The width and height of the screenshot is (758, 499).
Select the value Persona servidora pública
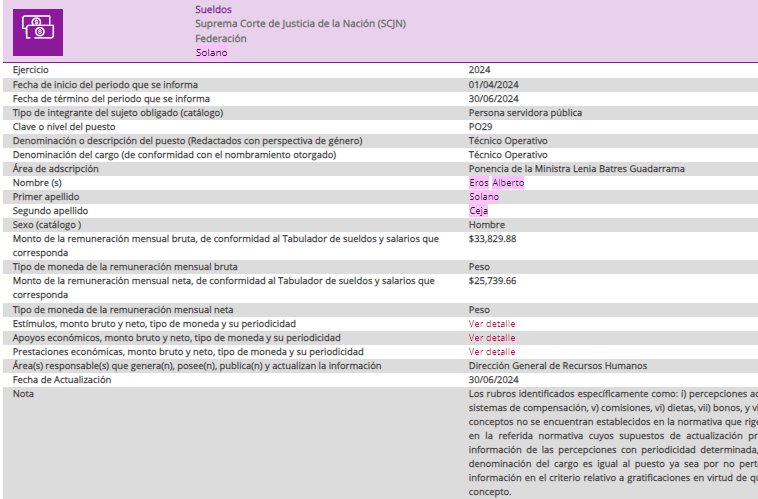(x=525, y=113)
